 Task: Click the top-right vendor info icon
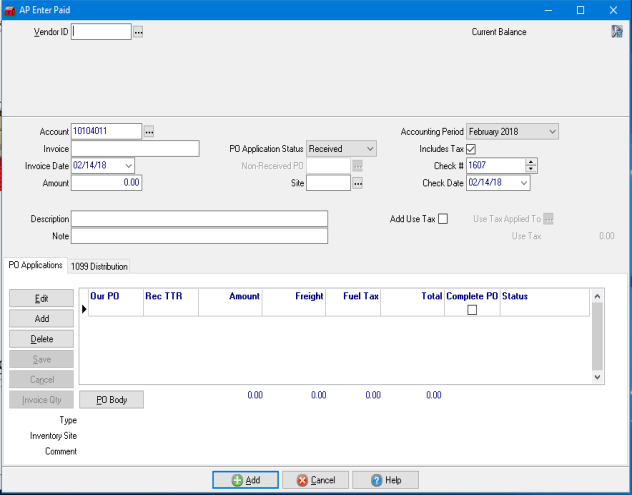(x=617, y=32)
